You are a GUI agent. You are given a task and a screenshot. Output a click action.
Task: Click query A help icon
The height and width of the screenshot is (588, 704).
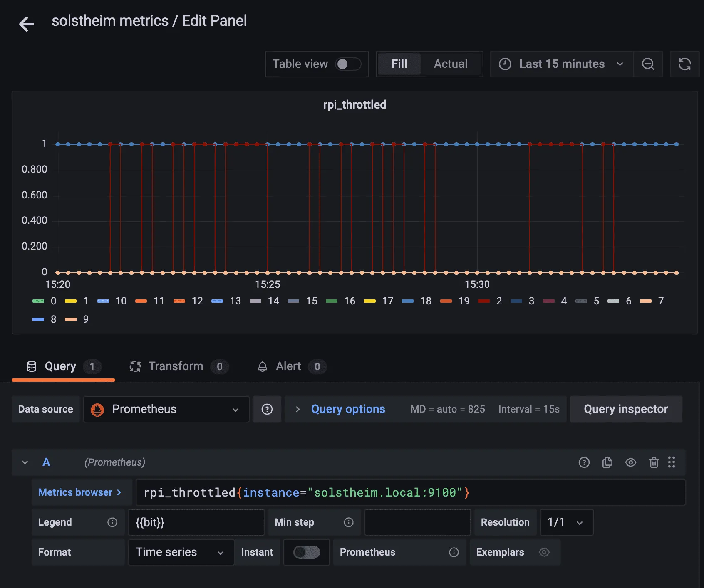coord(584,462)
